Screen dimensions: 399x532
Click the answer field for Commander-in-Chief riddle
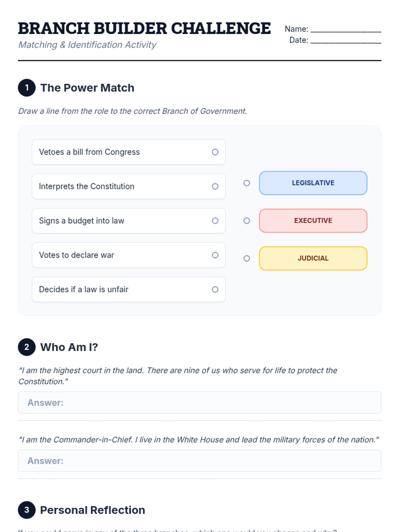[x=199, y=461]
